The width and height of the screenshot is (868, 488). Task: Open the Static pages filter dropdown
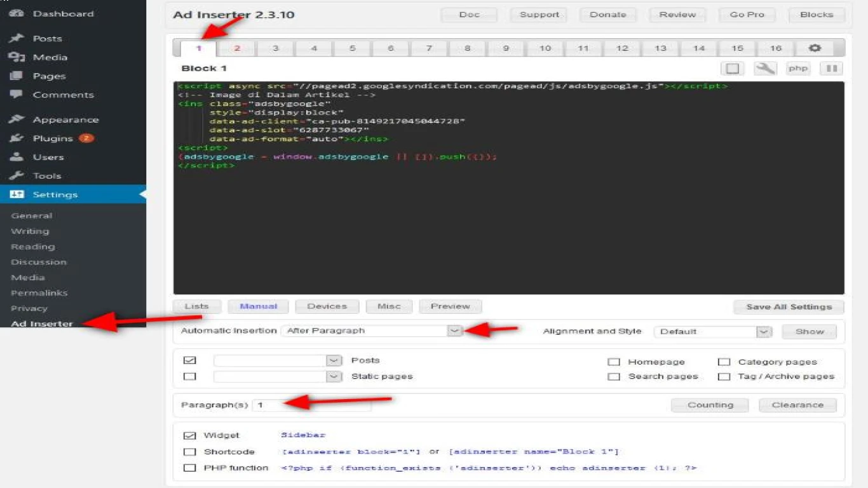coord(278,376)
